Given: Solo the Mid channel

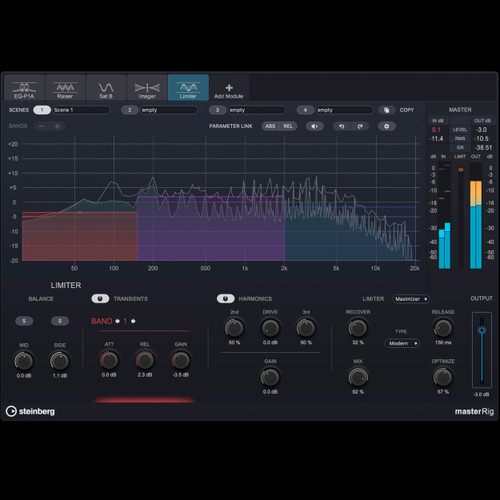Looking at the screenshot, I should coord(24,321).
